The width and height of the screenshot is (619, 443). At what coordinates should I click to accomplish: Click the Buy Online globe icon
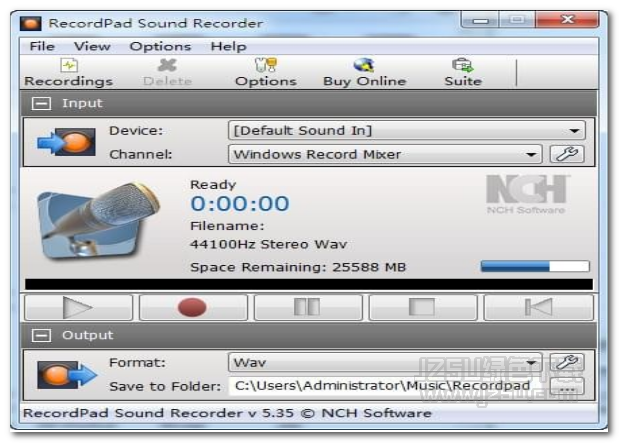click(364, 65)
